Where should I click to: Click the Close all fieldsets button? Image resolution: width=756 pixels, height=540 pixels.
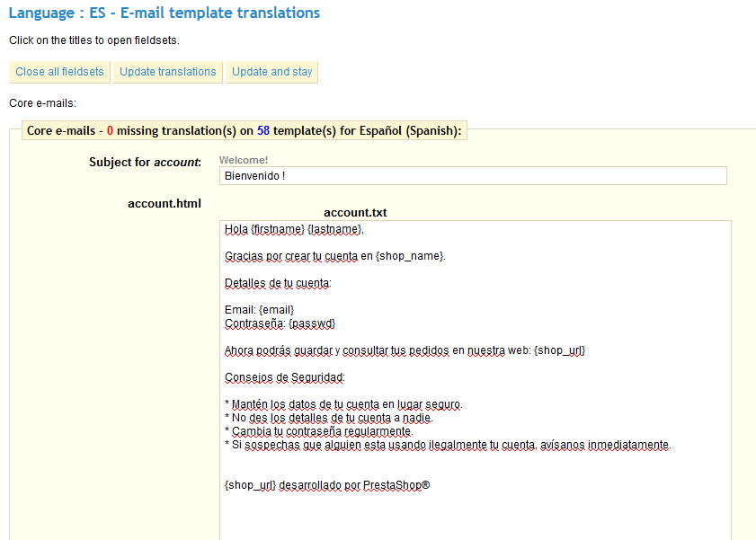59,72
